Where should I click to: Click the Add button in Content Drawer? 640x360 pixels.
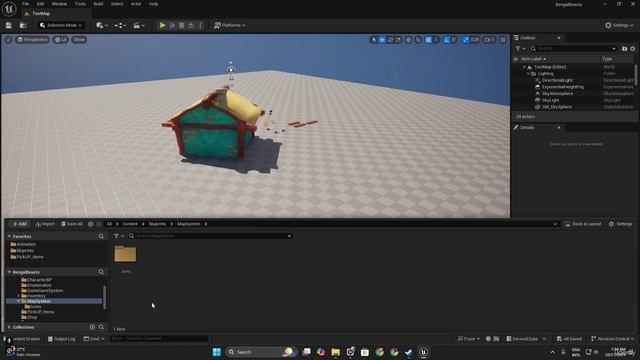[x=19, y=224]
